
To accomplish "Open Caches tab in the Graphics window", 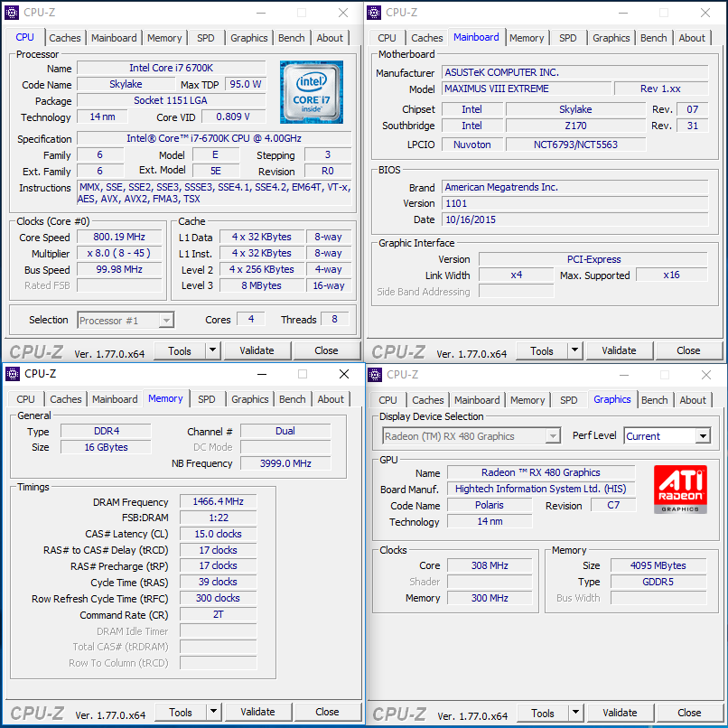I will (427, 400).
